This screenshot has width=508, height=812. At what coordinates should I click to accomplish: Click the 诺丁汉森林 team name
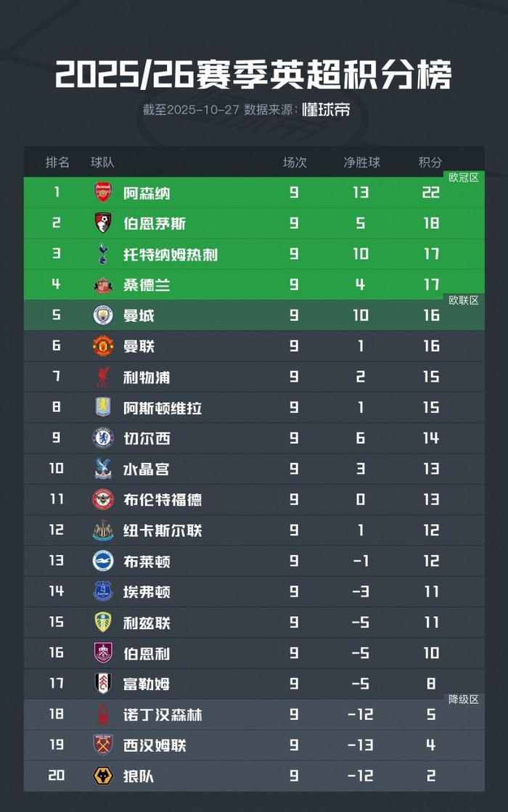[163, 715]
